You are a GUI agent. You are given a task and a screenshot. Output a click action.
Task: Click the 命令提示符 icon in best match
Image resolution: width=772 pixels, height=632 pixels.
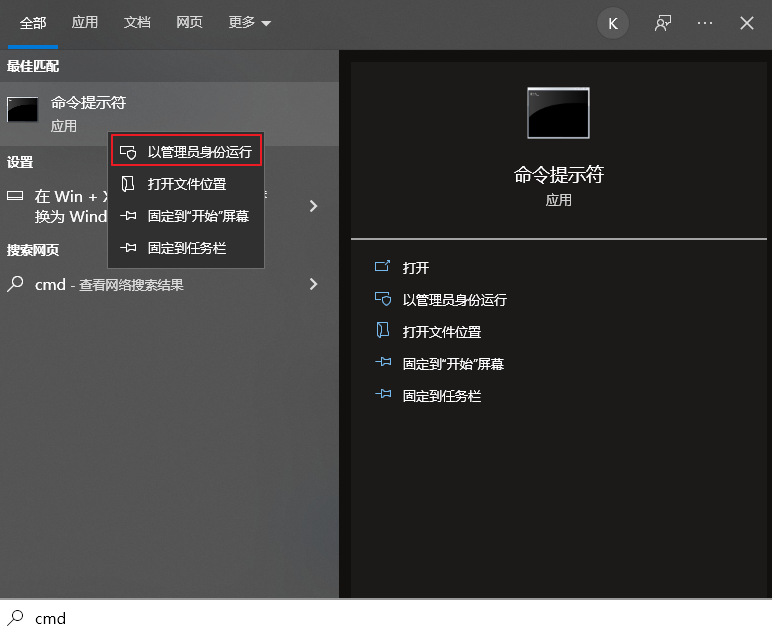22,109
